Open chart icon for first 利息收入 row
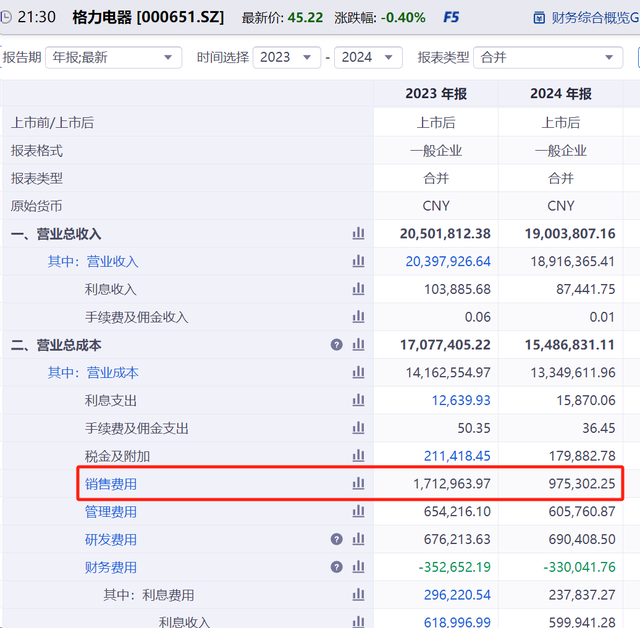The image size is (640, 628). click(x=358, y=289)
